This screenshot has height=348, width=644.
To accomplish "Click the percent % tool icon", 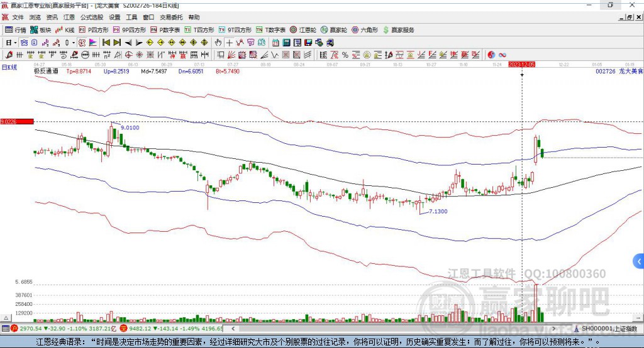I will point(345,55).
